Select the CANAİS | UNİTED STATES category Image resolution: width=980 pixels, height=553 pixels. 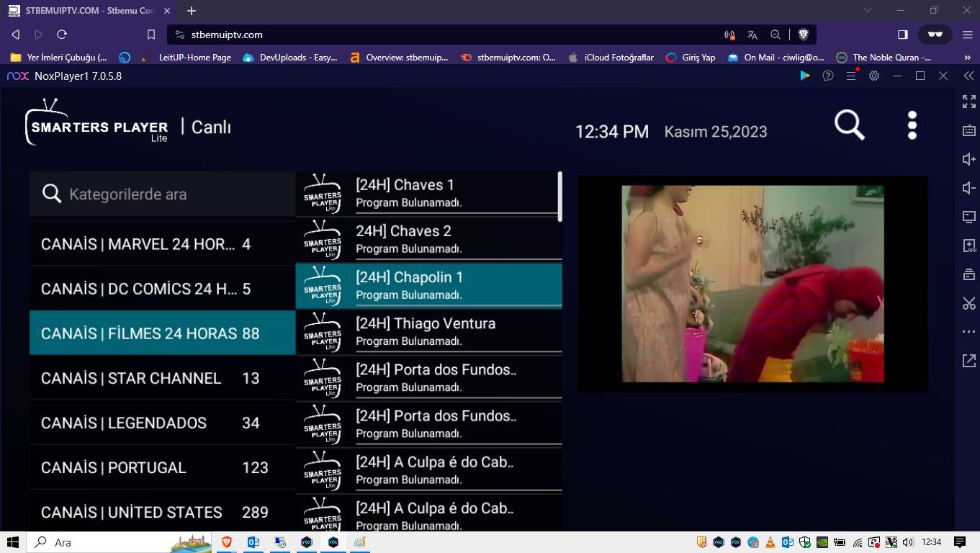click(x=163, y=512)
